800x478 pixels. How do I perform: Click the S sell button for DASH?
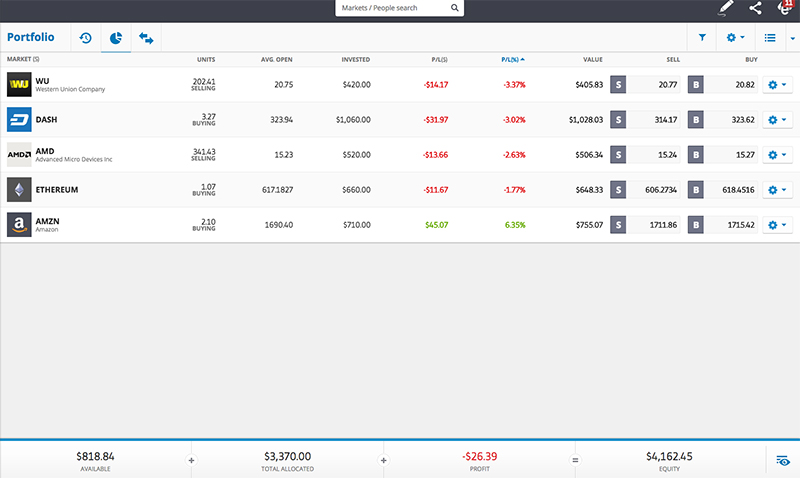point(618,119)
